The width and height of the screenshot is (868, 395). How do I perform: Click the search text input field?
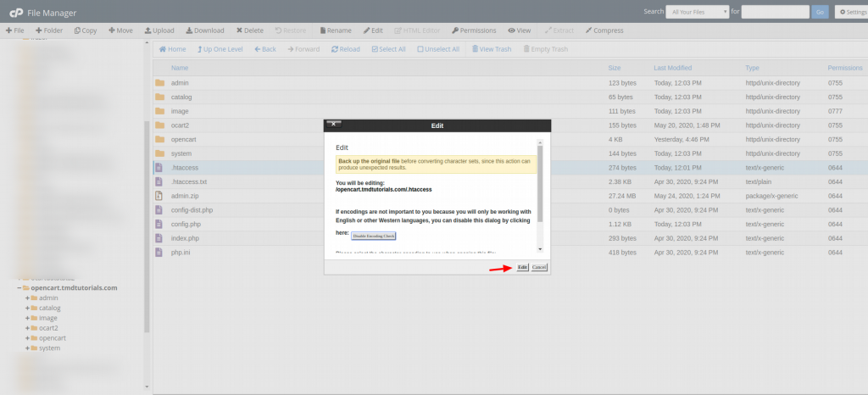click(775, 12)
